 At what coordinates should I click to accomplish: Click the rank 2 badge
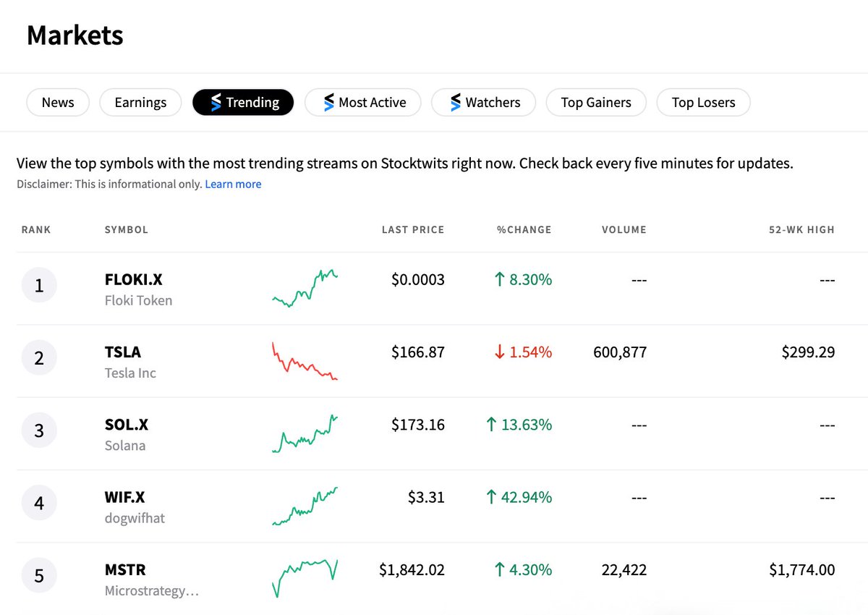39,357
